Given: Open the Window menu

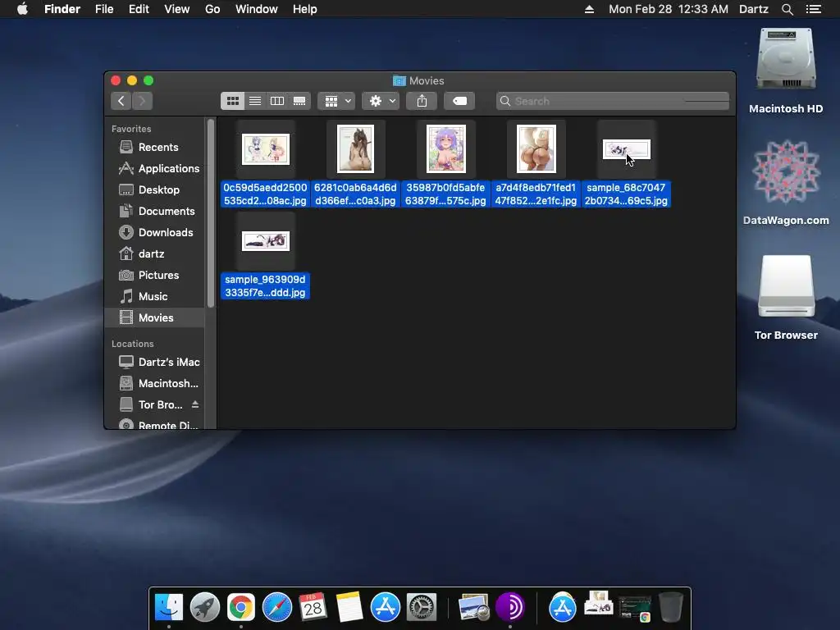Looking at the screenshot, I should click(x=257, y=9).
